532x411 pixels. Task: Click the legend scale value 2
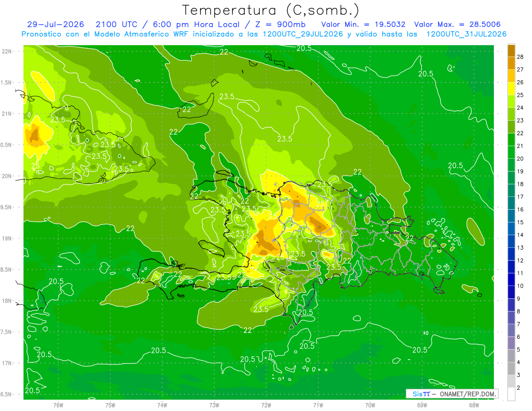[x=519, y=388]
